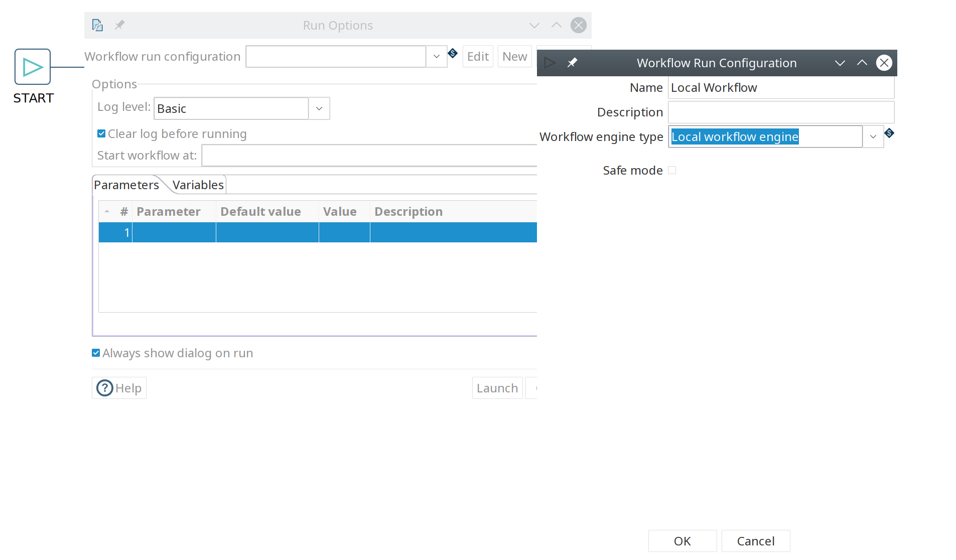This screenshot has height=560, width=956.
Task: Click the document edit icon in Run Options titlebar
Action: click(97, 25)
